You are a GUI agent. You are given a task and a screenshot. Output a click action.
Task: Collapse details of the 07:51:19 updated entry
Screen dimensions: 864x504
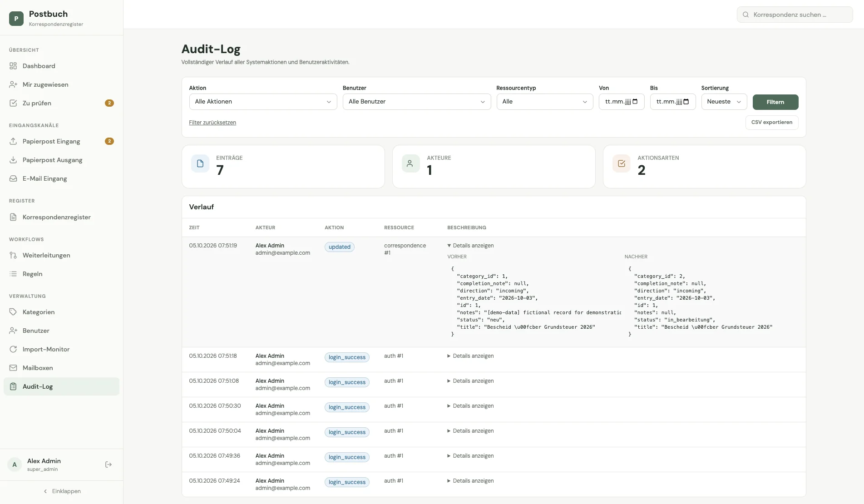coord(470,246)
